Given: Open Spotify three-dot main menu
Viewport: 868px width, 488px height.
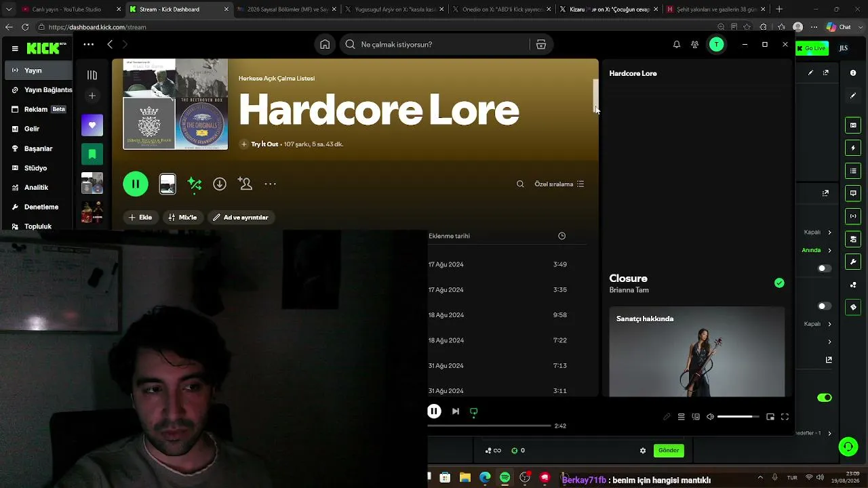Looking at the screenshot, I should (x=88, y=44).
